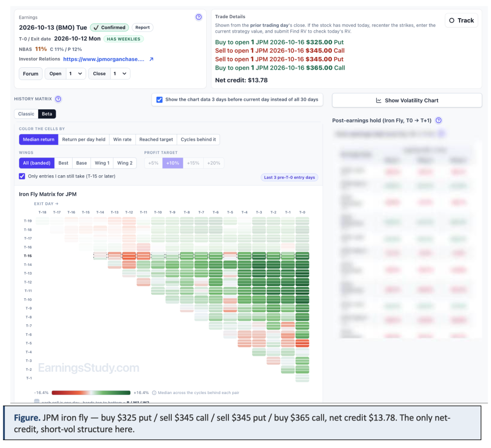Open the Open quantity dropdown
This screenshot has width=491, height=448.
76,74
